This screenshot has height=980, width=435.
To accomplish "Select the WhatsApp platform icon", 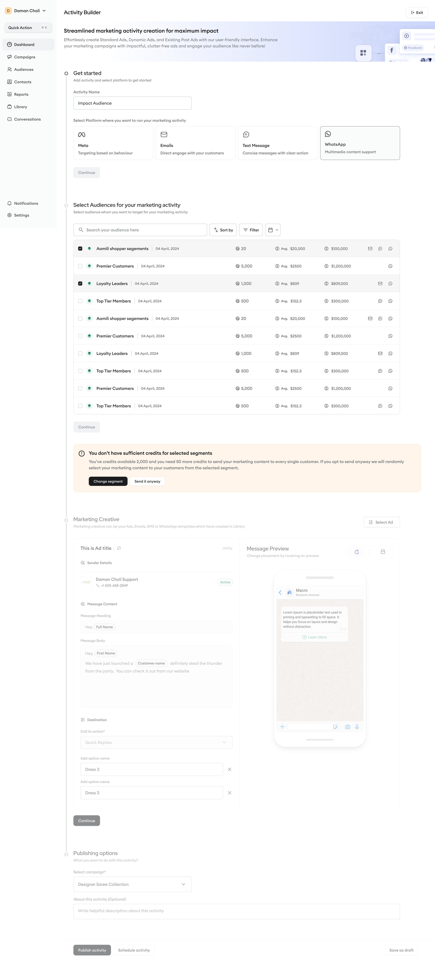I will point(328,134).
